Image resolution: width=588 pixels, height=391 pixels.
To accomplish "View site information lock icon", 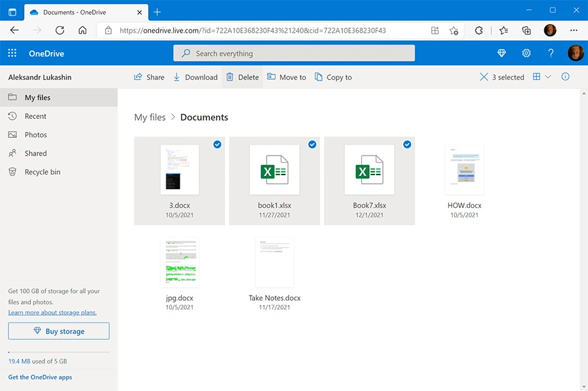I will pyautogui.click(x=108, y=30).
